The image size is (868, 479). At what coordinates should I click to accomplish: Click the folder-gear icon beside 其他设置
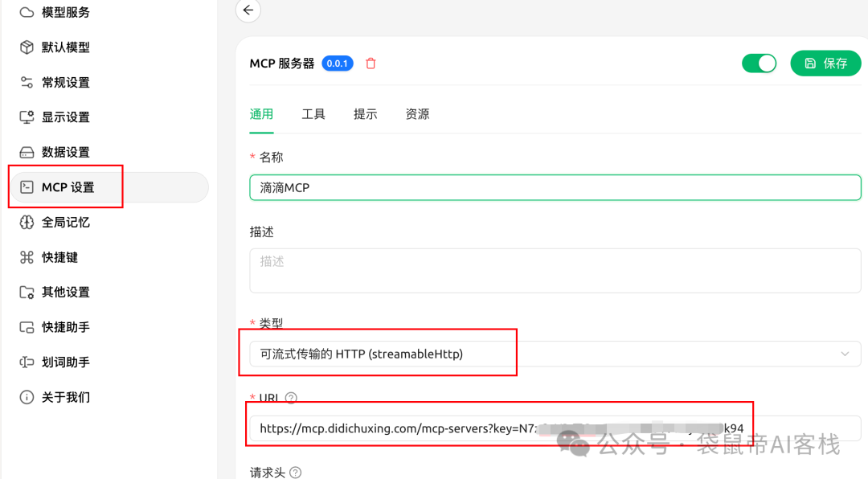pos(27,292)
